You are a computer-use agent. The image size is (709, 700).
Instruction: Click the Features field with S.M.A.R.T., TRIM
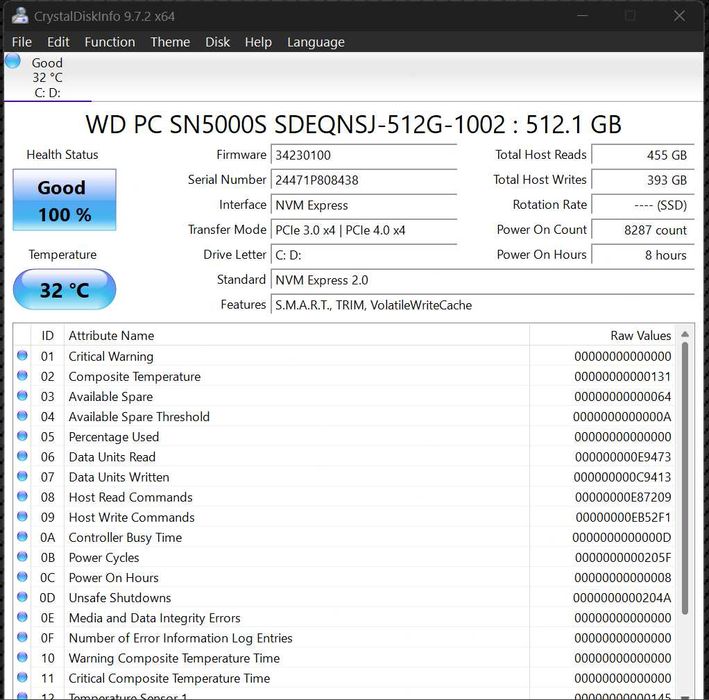point(482,305)
